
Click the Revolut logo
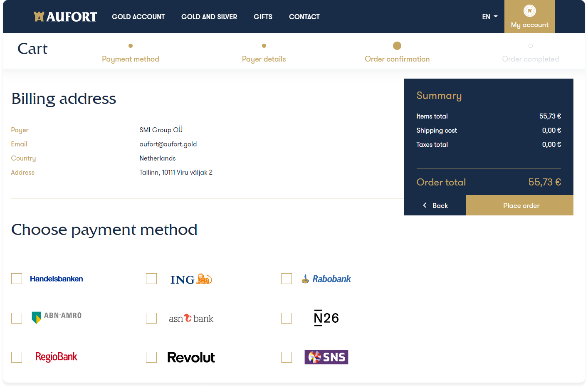pos(191,357)
